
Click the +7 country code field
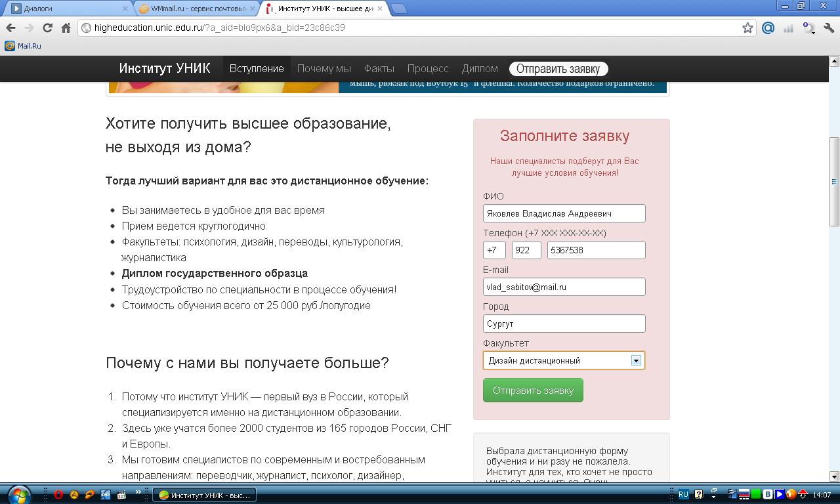click(x=494, y=250)
